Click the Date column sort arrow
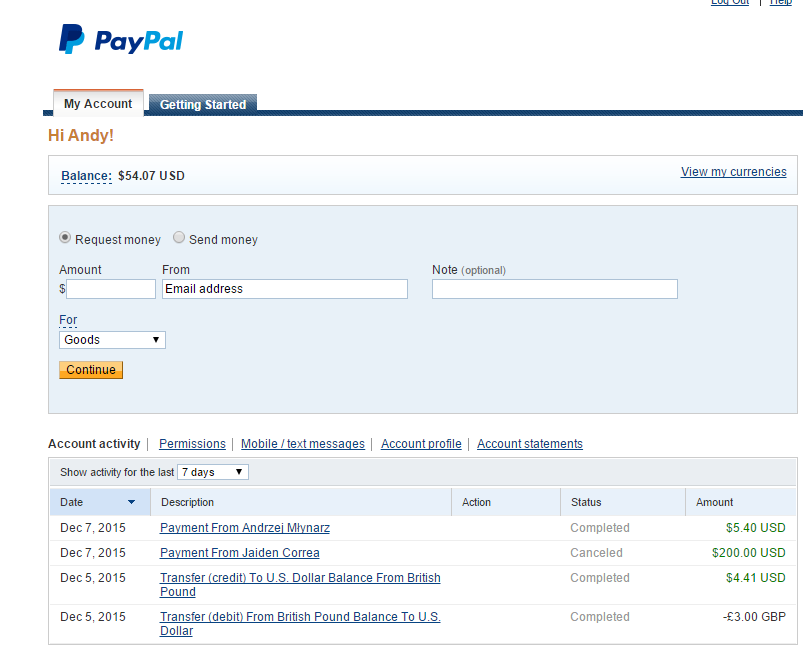Screen dimensions: 808x654 coord(131,502)
